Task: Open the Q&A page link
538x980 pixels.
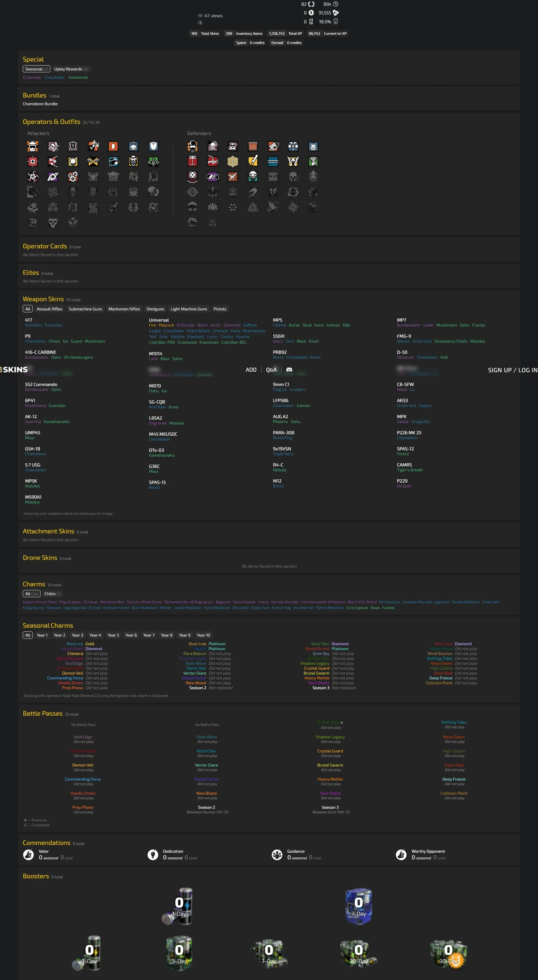Action: (271, 370)
